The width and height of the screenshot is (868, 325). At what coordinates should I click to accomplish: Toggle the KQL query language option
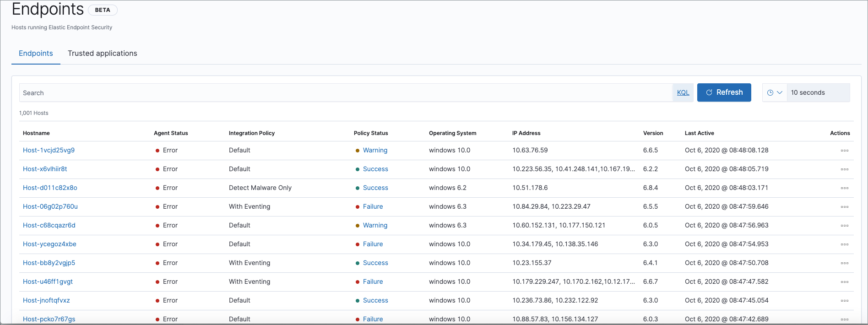click(683, 92)
